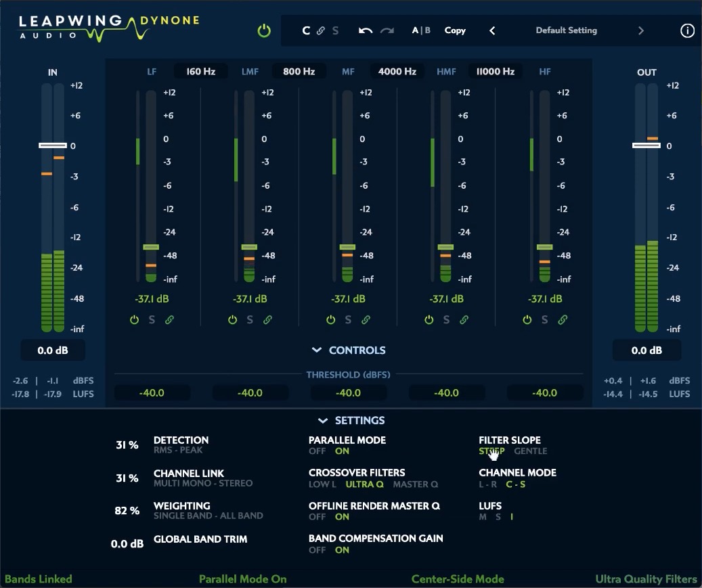Bypass the HF band power icon

click(x=527, y=319)
